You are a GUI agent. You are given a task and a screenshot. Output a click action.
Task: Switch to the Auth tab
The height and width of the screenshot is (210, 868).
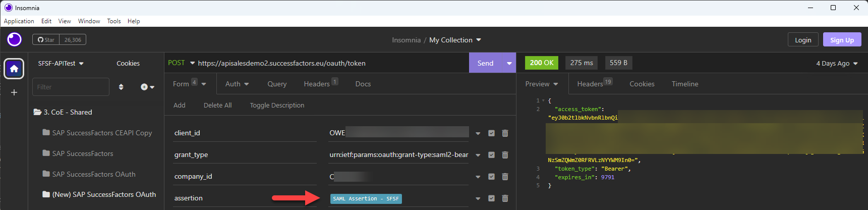(x=237, y=84)
